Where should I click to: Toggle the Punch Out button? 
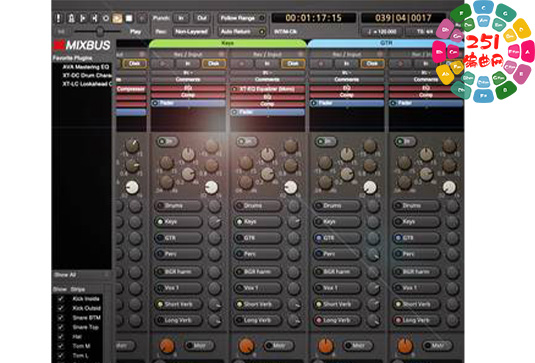(x=202, y=18)
